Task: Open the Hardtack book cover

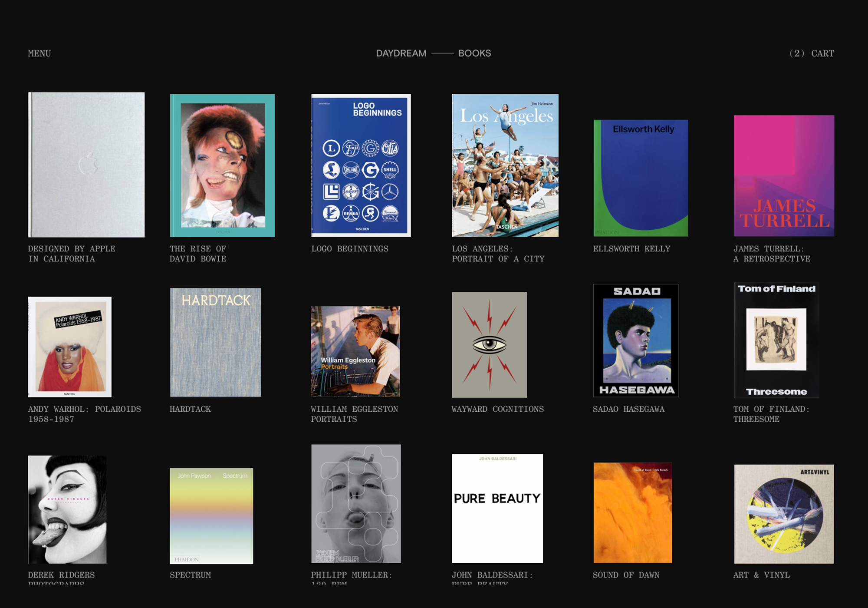Action: tap(216, 342)
